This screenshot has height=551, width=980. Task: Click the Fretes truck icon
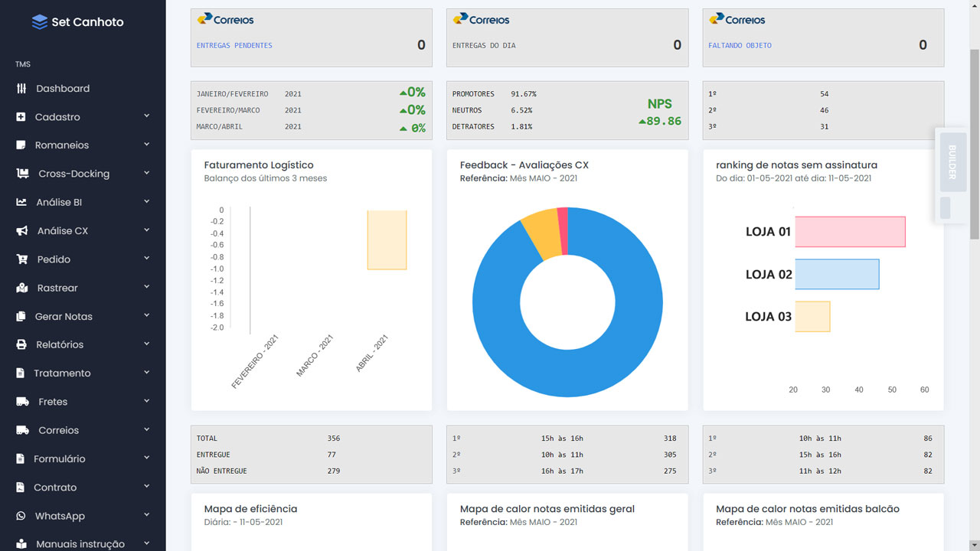point(23,402)
